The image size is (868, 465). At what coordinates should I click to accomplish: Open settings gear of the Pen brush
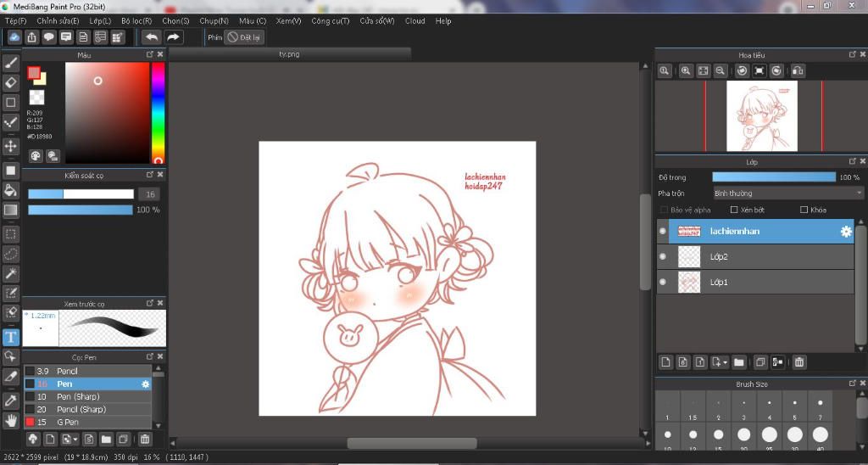tap(145, 384)
